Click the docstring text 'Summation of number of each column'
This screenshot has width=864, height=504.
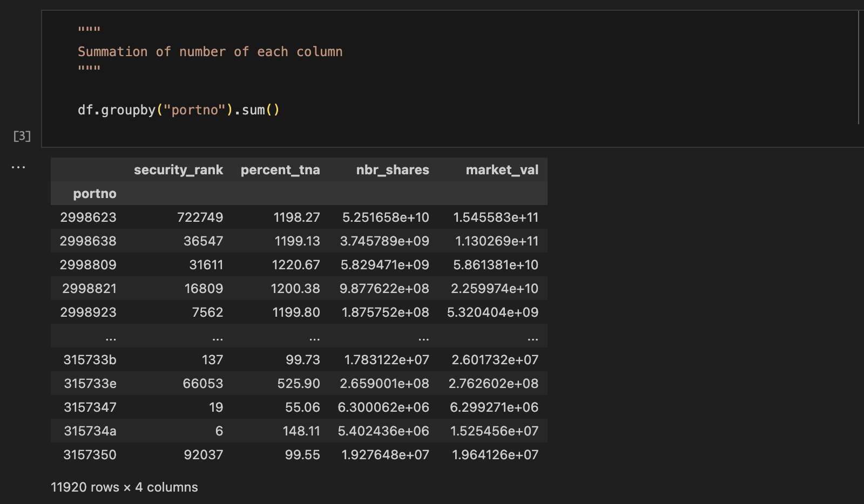click(210, 52)
